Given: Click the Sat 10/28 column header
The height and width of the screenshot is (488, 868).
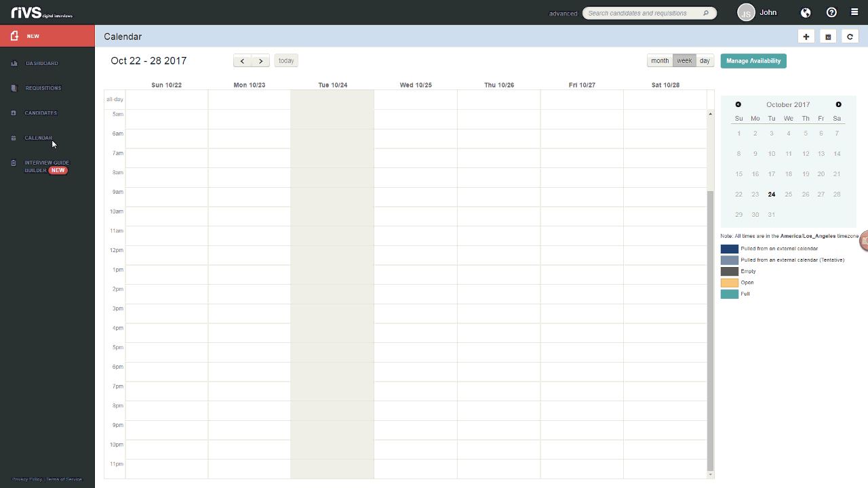Looking at the screenshot, I should (x=665, y=85).
